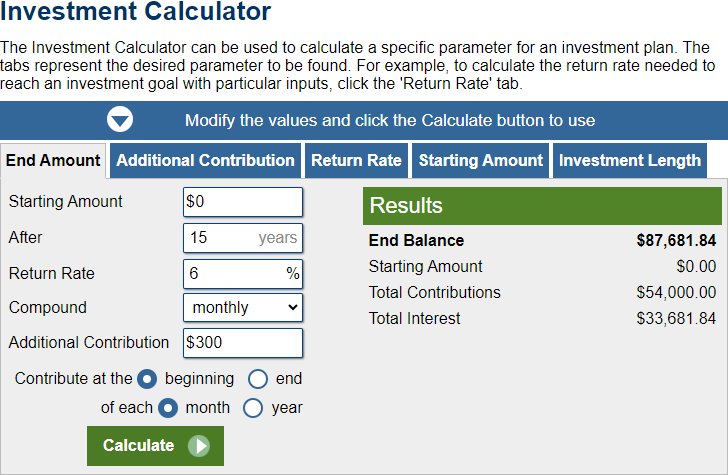The width and height of the screenshot is (728, 475).
Task: Collapse the 'Modify the values' banner
Action: coord(364,120)
